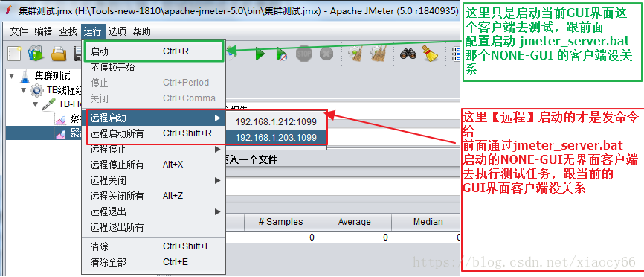
Task: Close the open 运行 menu
Action: 92,31
